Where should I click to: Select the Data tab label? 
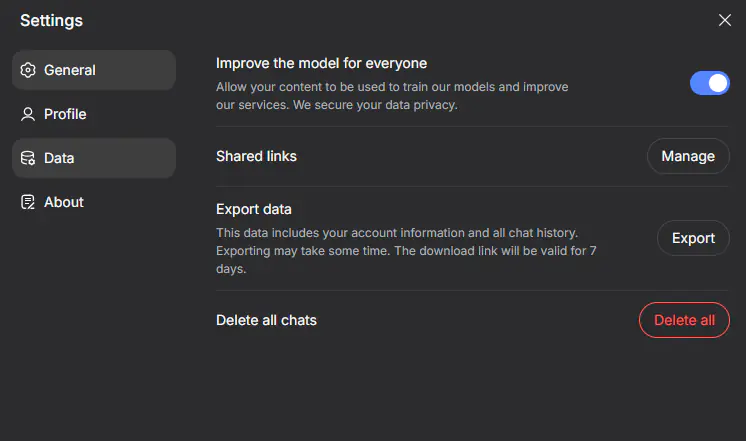point(59,158)
